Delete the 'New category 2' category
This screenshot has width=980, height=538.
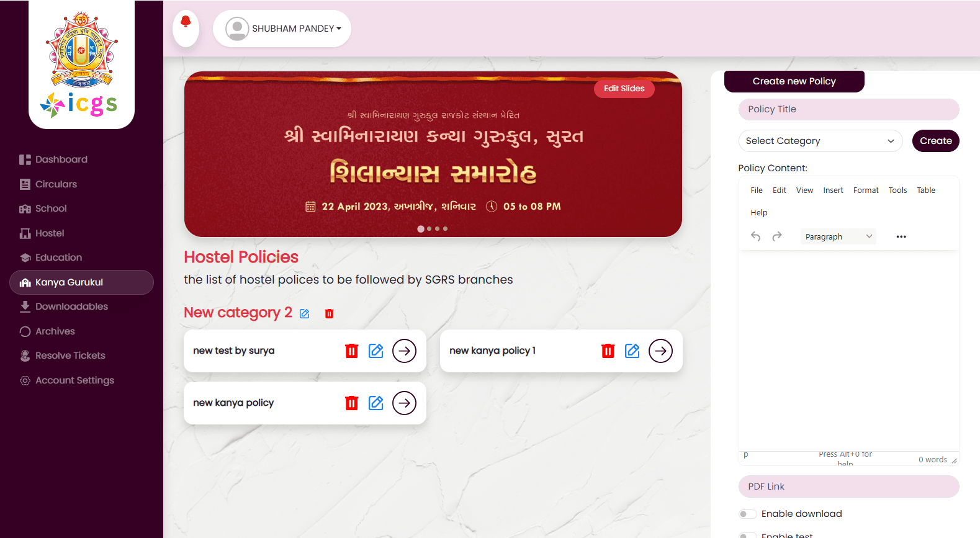coord(329,314)
